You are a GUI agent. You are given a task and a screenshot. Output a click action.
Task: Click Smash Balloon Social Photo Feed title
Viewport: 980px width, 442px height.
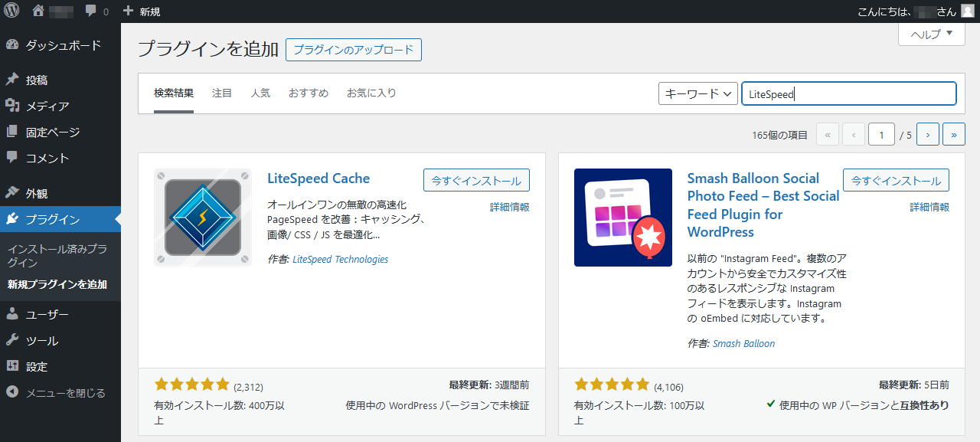pos(763,205)
